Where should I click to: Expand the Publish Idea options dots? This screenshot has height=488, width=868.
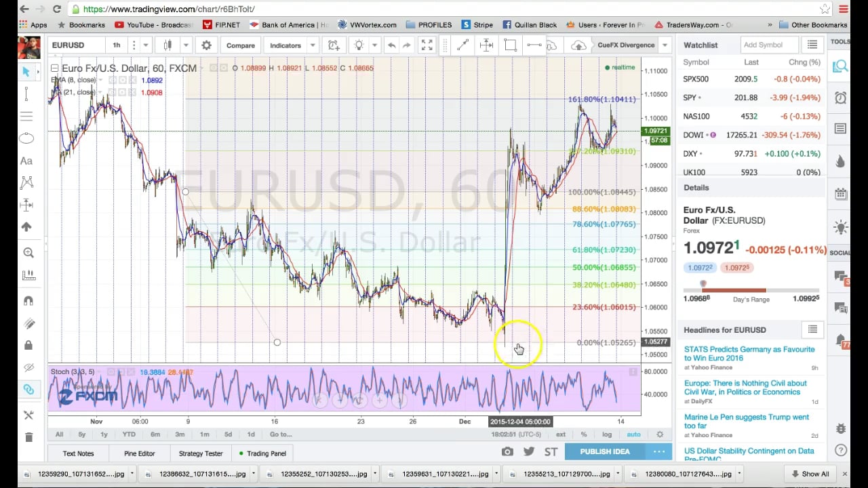tap(658, 451)
